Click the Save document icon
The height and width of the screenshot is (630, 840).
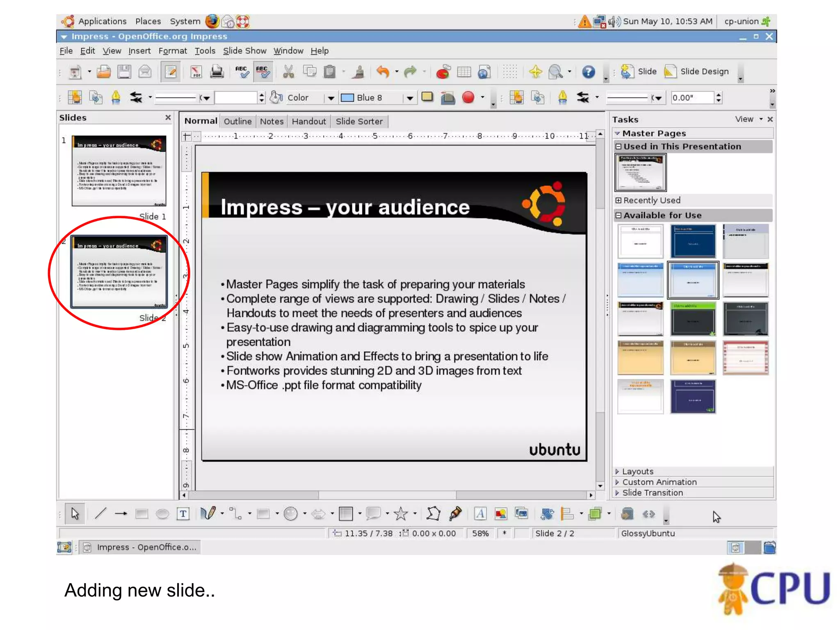coord(124,72)
